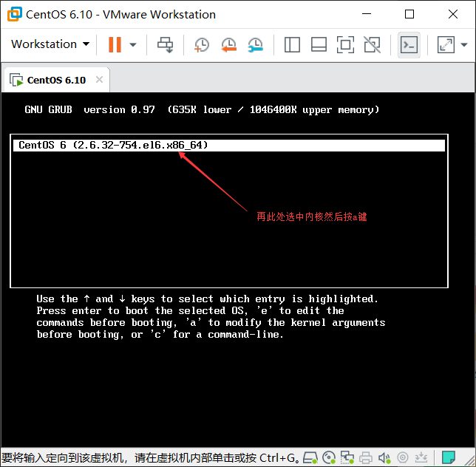This screenshot has width=476, height=467.
Task: Toggle the library sidebar panel view
Action: pos(292,45)
